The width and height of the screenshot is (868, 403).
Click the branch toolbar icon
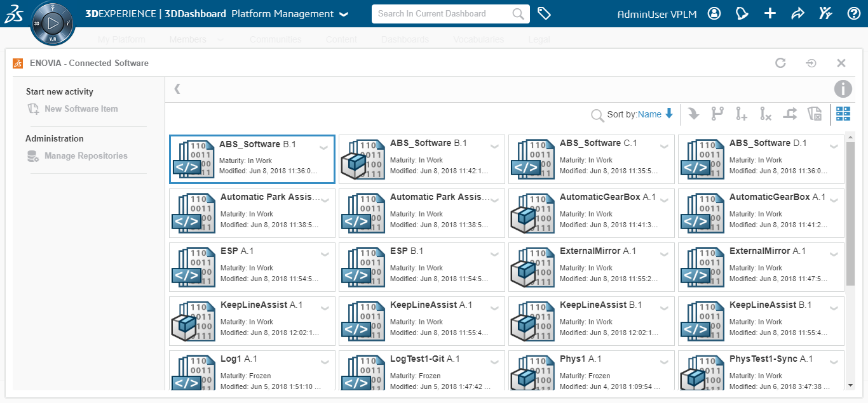(717, 114)
